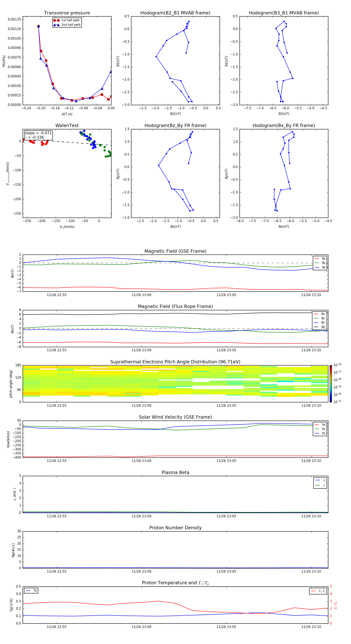Viewport: 351px width, 644px height.
Task: Click the 'Hodogram(B2_B1 MVAB frame)' title
Action: click(x=175, y=13)
